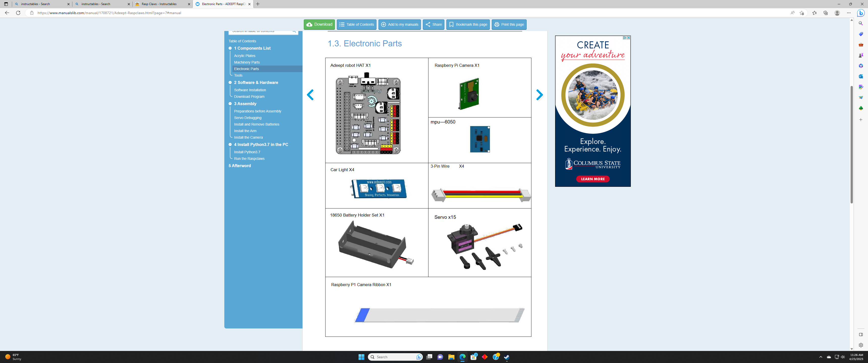Open Software Installation entry
The width and height of the screenshot is (868, 363).
click(x=250, y=90)
